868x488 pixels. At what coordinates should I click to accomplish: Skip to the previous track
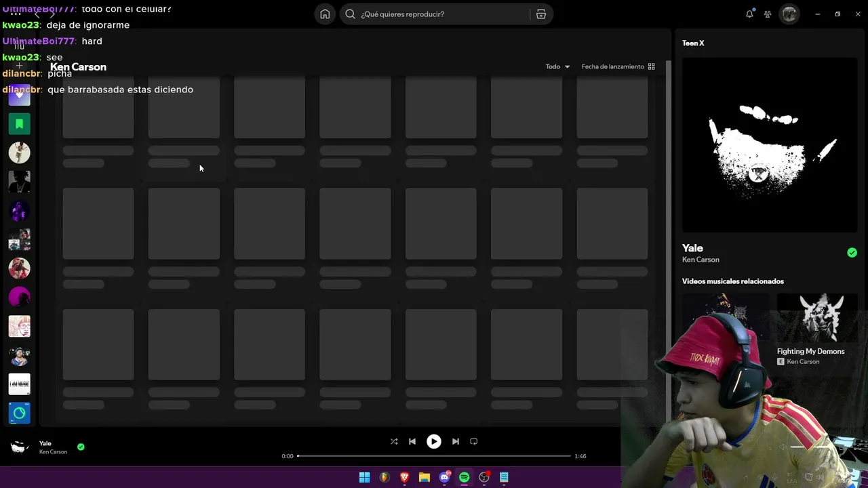pos(412,441)
